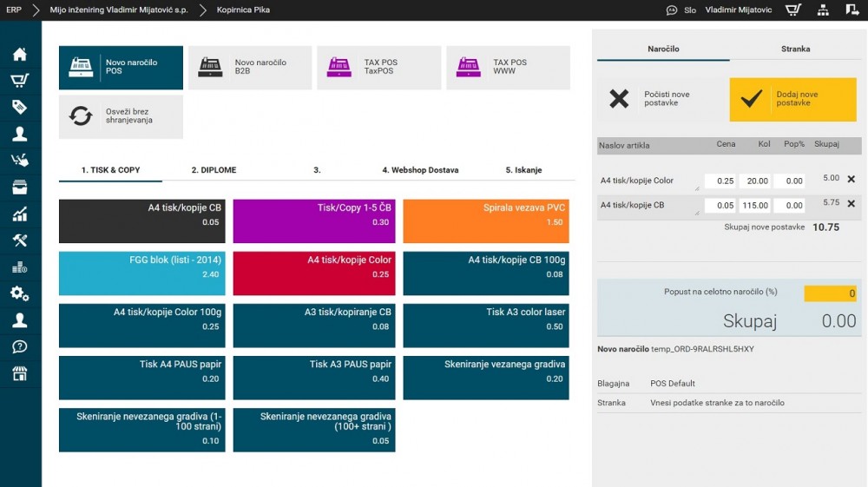Open the Slo language selector
Image resolution: width=868 pixels, height=487 pixels.
point(690,10)
